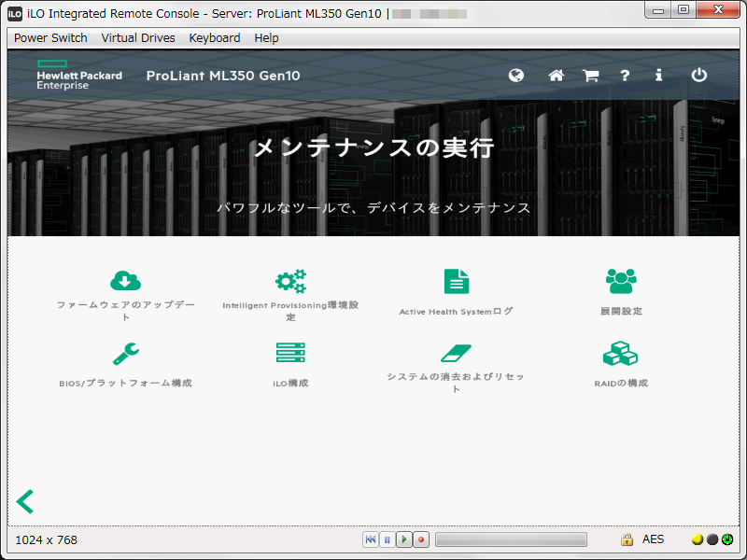747x560 pixels.
Task: Go back with green left chevron
Action: [x=25, y=501]
